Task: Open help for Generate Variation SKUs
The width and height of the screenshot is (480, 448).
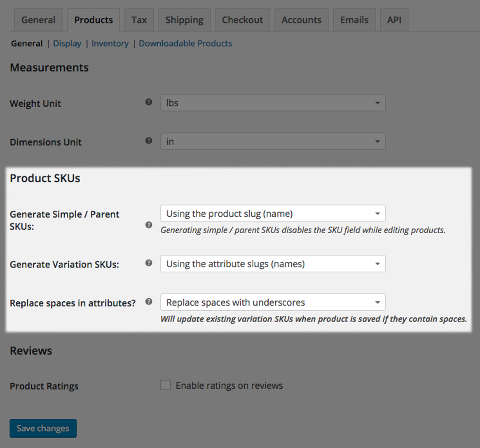Action: (149, 263)
